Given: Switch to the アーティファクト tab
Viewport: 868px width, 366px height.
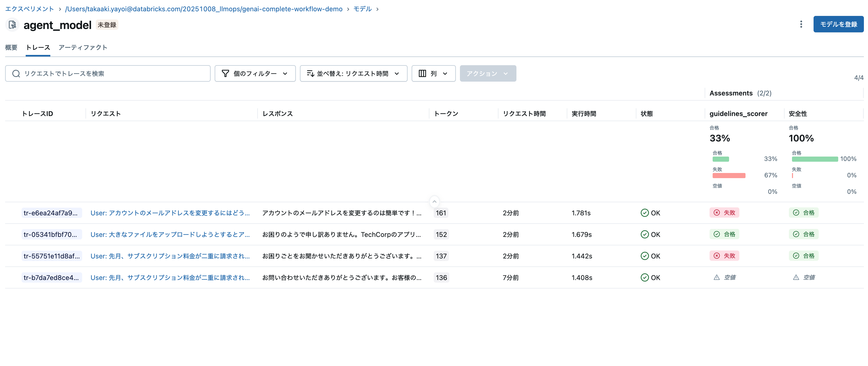Looking at the screenshot, I should (x=83, y=47).
